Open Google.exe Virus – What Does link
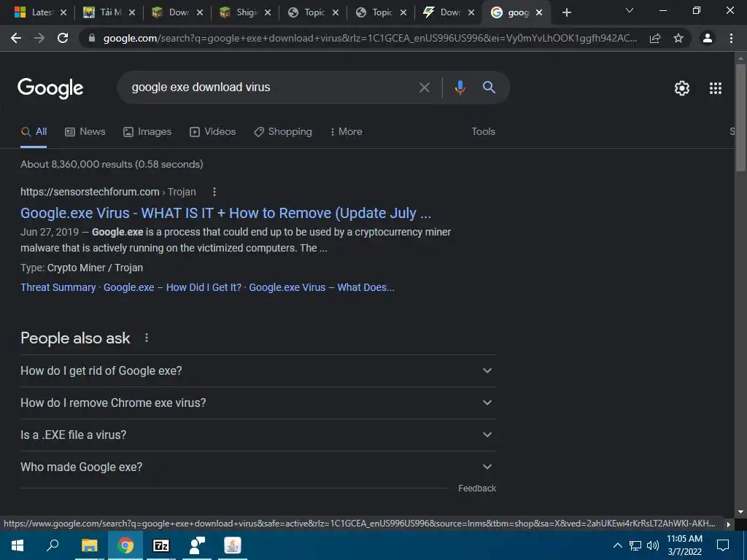 click(x=322, y=287)
